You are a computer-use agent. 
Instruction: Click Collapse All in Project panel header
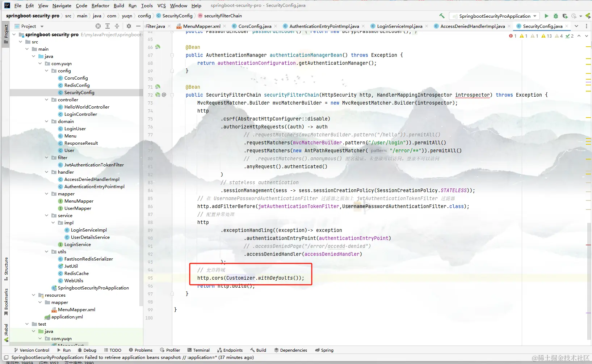(117, 26)
